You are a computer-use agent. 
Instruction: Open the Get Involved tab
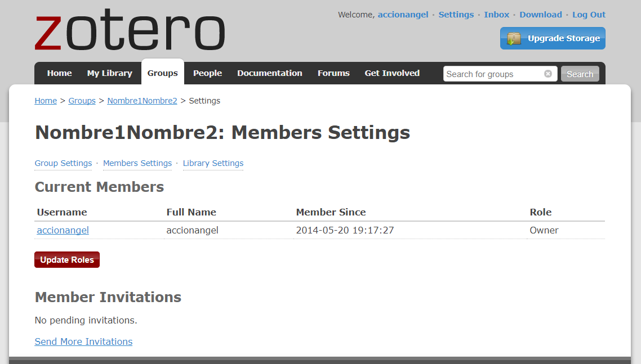tap(392, 73)
